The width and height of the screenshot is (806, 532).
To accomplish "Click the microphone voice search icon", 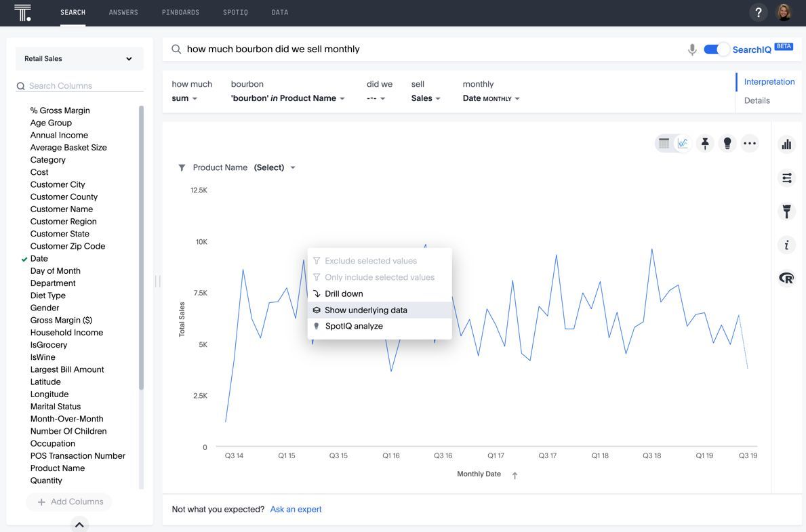I will (692, 49).
